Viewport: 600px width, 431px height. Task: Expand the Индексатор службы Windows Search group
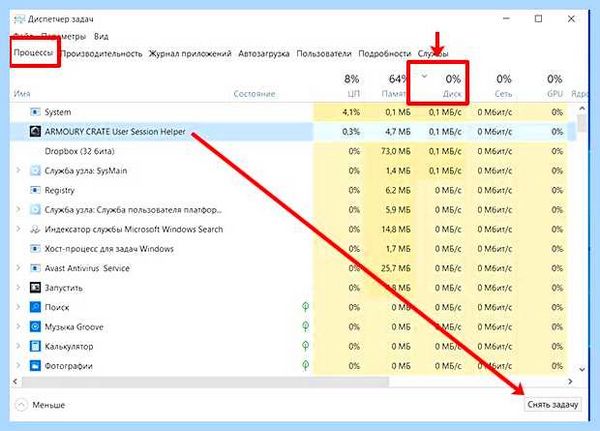click(x=18, y=229)
